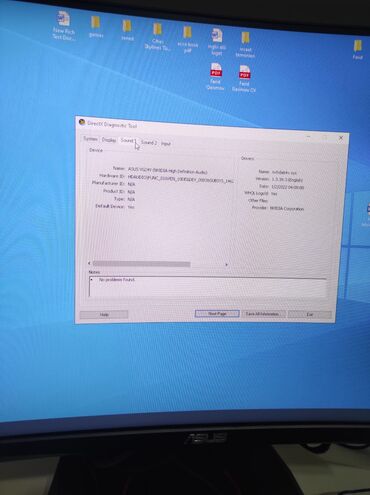Switch to the System tab
370x495 pixels.
coord(90,139)
